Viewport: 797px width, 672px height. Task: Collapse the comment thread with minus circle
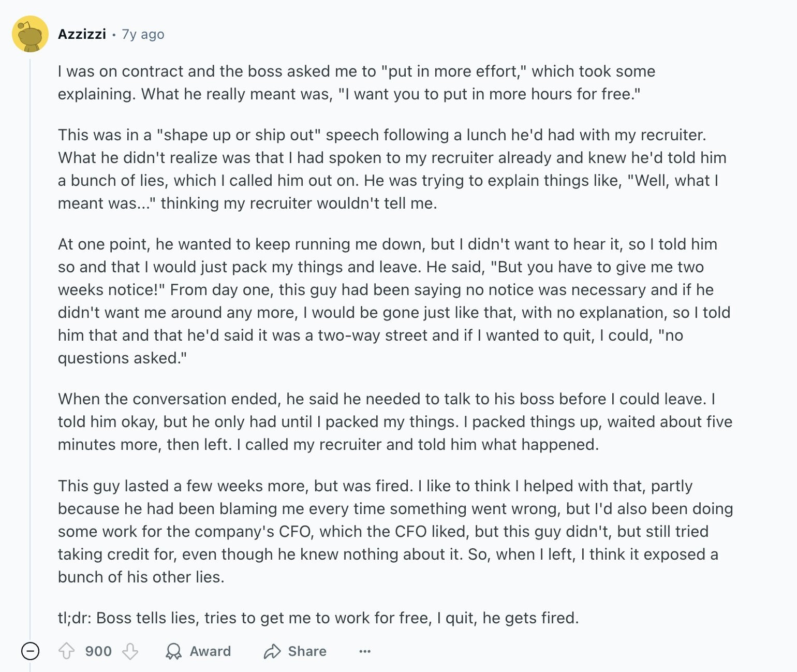click(30, 651)
